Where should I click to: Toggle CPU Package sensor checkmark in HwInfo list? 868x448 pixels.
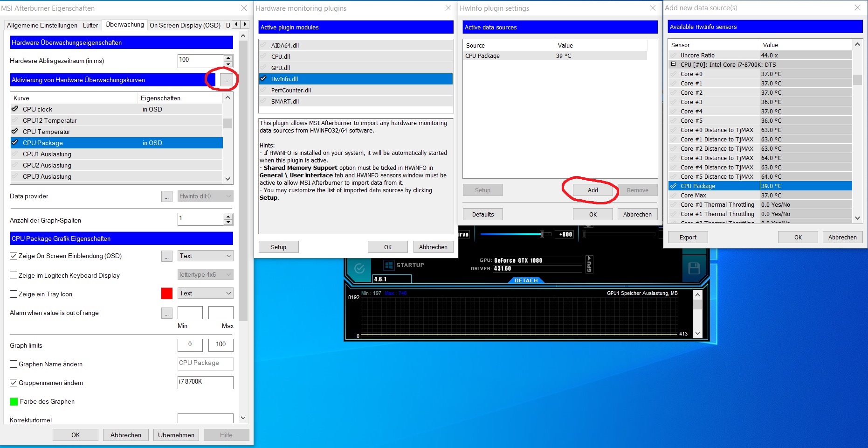pos(673,186)
